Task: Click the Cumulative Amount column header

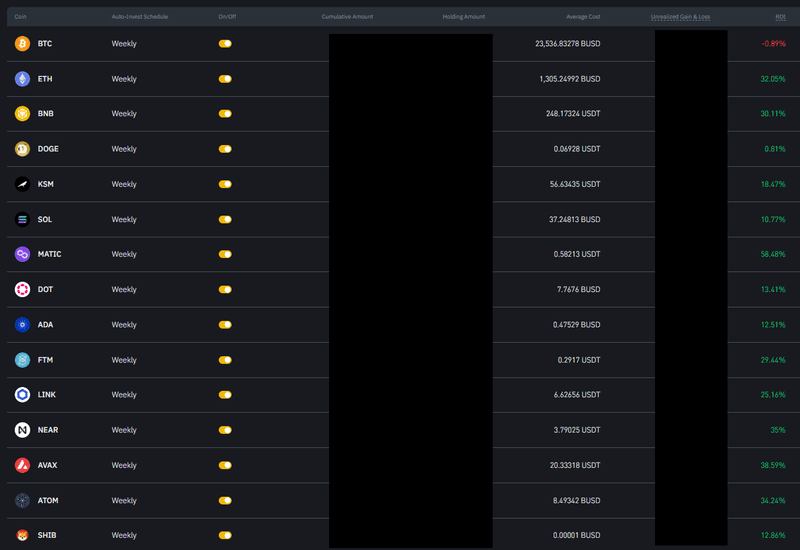Action: click(347, 17)
